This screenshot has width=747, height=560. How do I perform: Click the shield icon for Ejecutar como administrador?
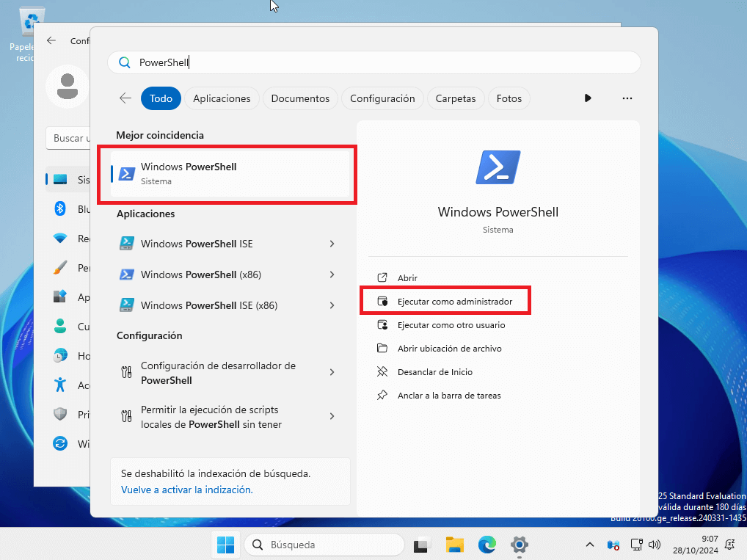(382, 301)
